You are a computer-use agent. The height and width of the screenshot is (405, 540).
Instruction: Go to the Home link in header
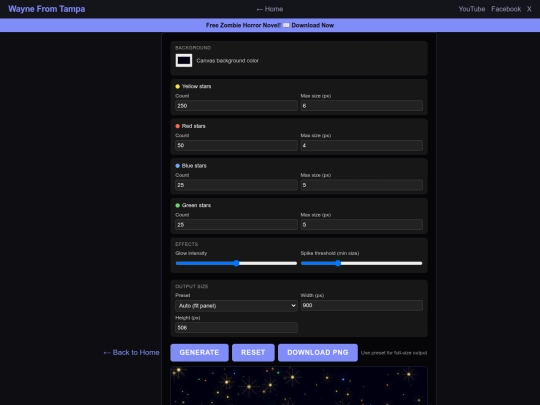(x=270, y=9)
